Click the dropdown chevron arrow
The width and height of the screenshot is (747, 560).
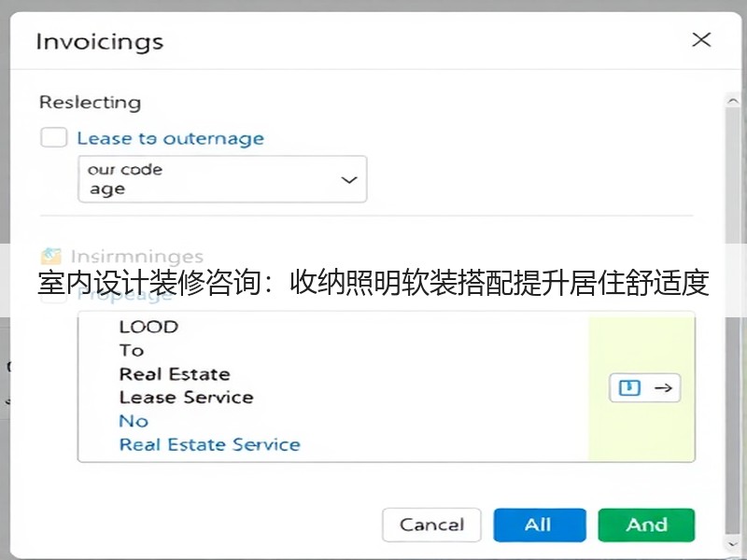(x=349, y=180)
